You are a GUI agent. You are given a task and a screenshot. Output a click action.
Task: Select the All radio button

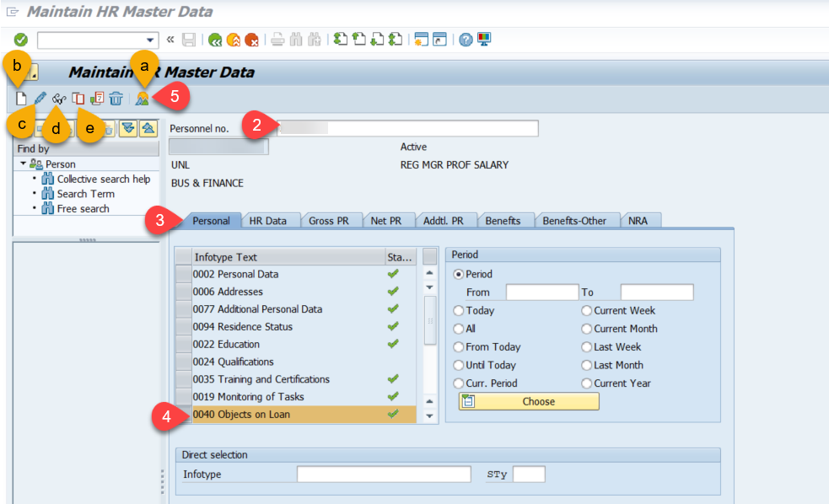[459, 329]
